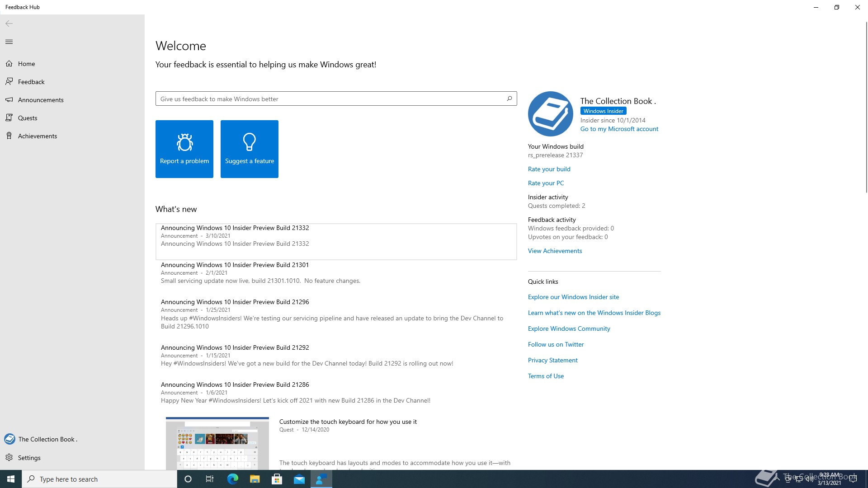
Task: Open Achievements page from sidebar
Action: pyautogui.click(x=38, y=136)
